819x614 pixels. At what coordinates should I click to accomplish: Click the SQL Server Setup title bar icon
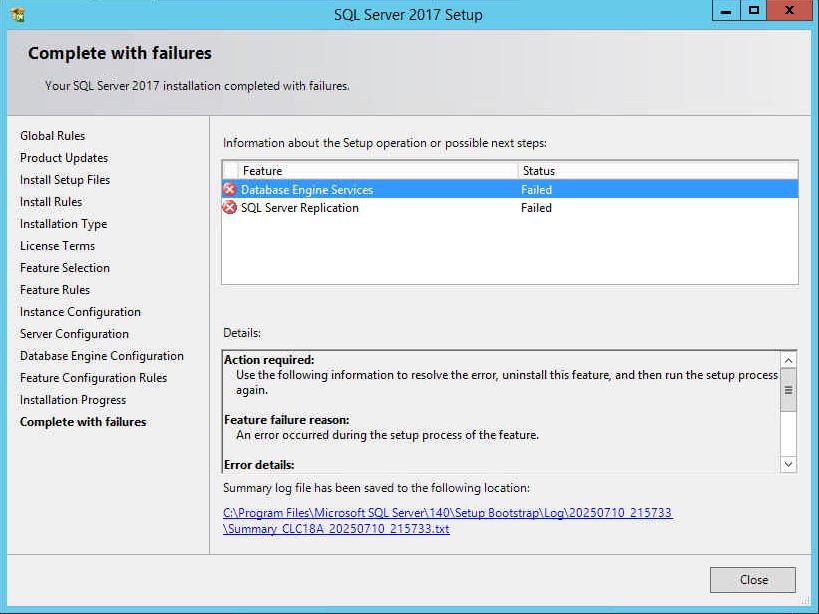coord(18,15)
